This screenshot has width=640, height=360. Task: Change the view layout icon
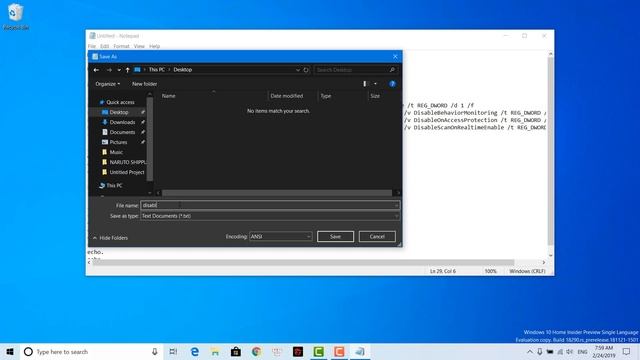coord(365,84)
